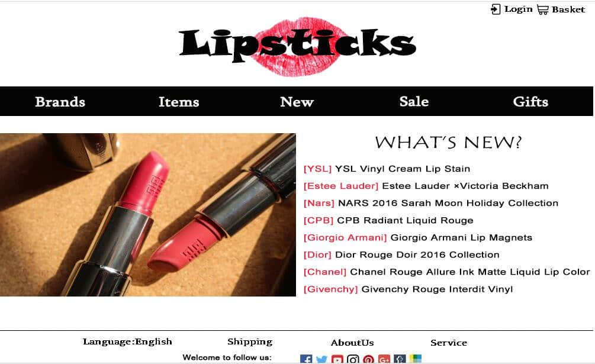The width and height of the screenshot is (595, 364).
Task: Click the Pinterest icon
Action: pyautogui.click(x=368, y=359)
